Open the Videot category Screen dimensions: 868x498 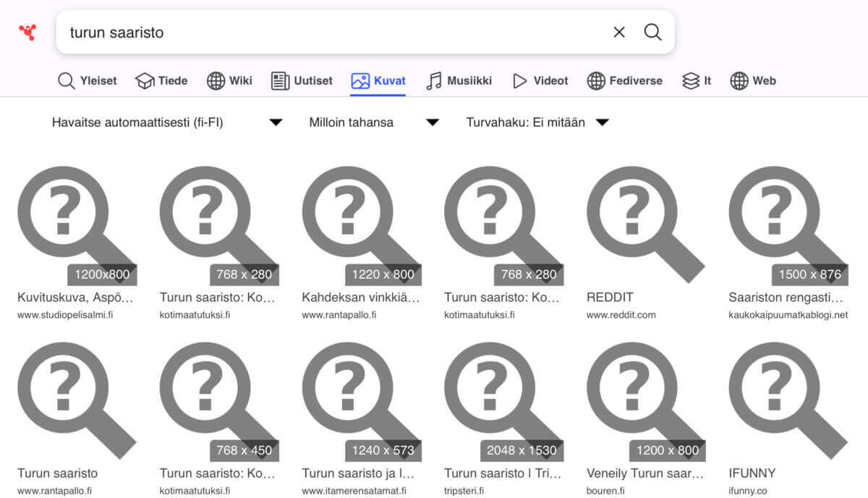click(540, 81)
